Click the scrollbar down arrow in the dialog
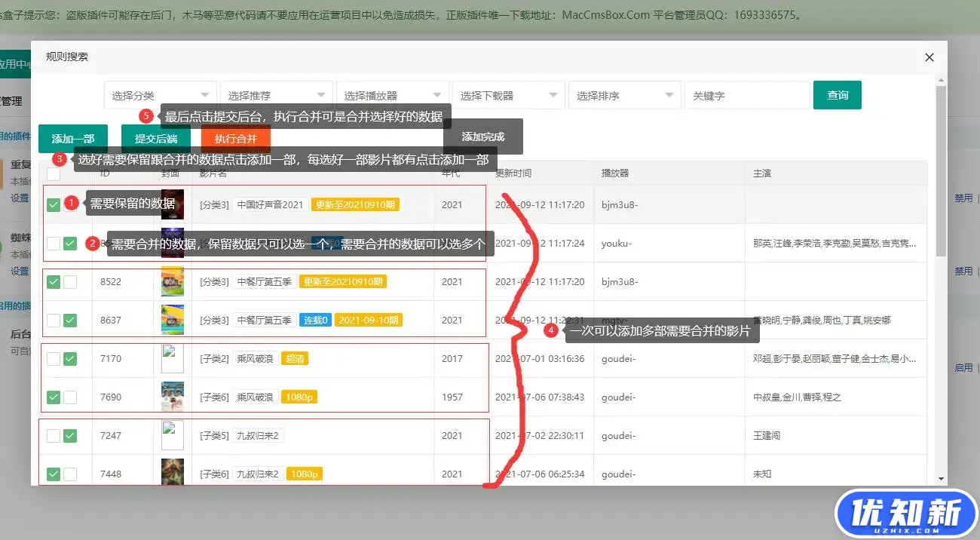The image size is (980, 540). pyautogui.click(x=941, y=478)
